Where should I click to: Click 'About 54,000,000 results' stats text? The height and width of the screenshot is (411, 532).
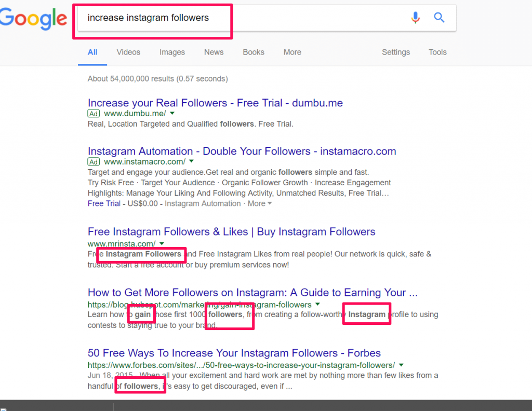click(x=157, y=78)
